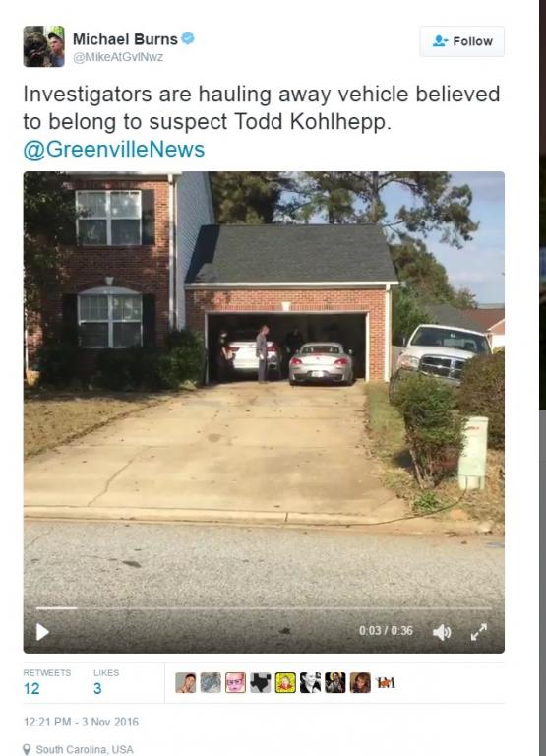This screenshot has height=756, width=546.
Task: Open the South Carolina, USA location
Action: [85, 750]
